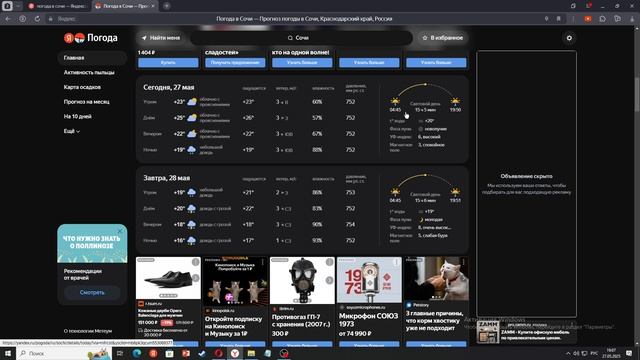The image size is (640, 360).
Task: Click tomorrow's evening thunderstorm weather icon
Action: pyautogui.click(x=191, y=224)
